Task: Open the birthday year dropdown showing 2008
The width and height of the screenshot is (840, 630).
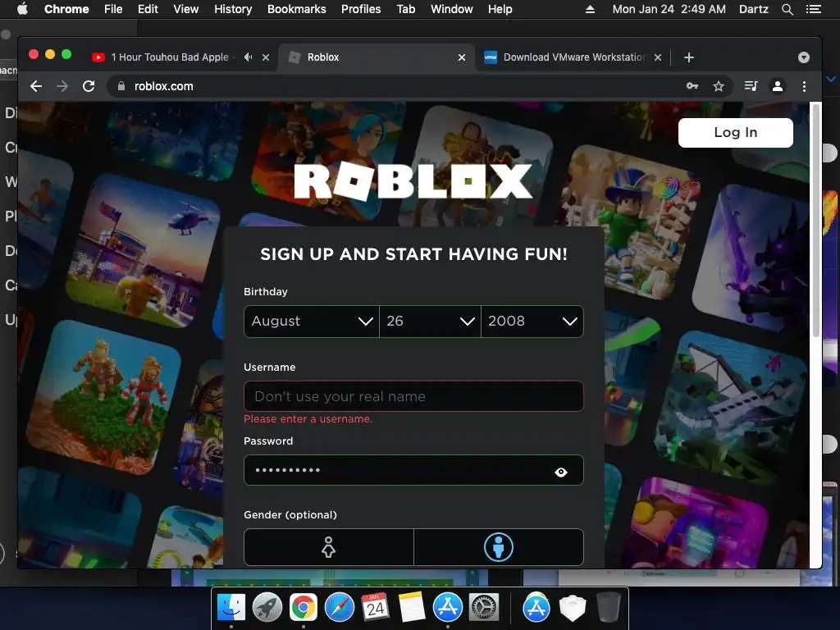Action: point(532,322)
